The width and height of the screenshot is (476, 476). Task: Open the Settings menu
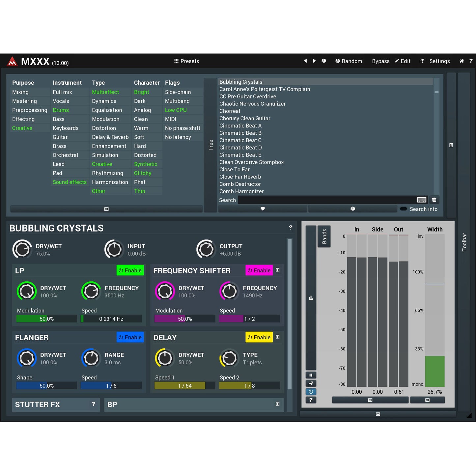tap(435, 61)
